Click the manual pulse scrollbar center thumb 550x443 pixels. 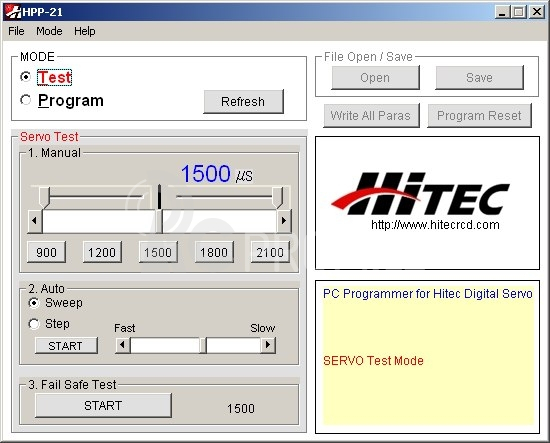[159, 221]
